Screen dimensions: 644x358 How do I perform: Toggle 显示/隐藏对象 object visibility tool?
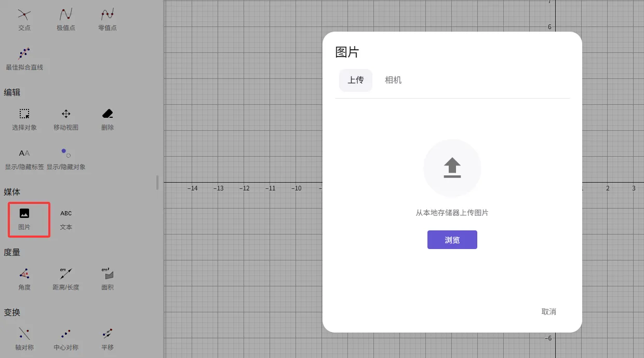tap(66, 158)
